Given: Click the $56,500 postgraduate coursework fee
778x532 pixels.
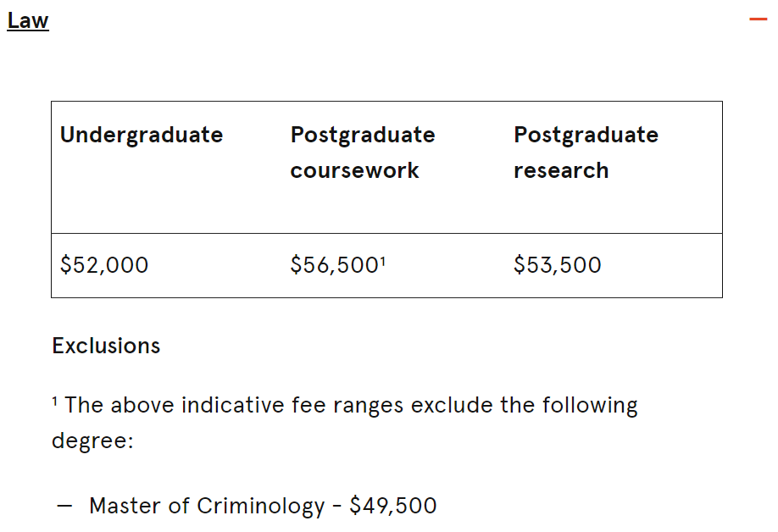Looking at the screenshot, I should (335, 265).
